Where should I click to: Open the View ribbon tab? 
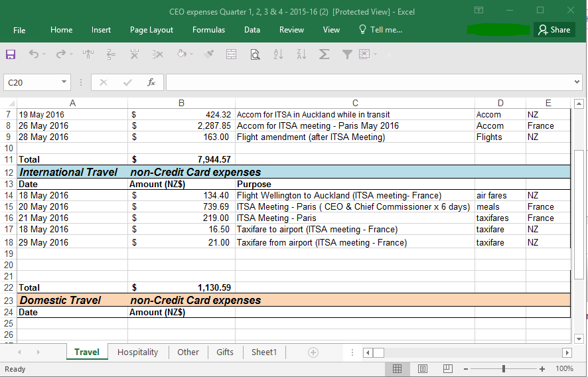331,30
